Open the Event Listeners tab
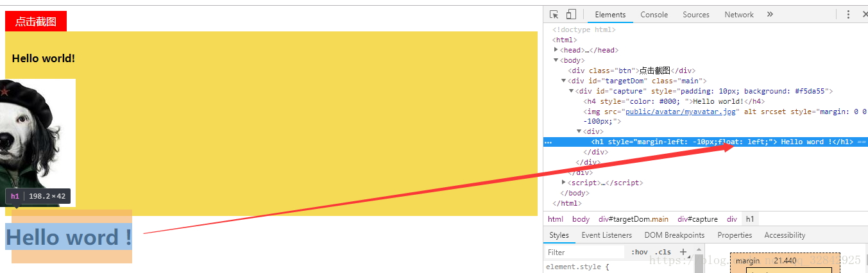The image size is (868, 273). pos(606,235)
